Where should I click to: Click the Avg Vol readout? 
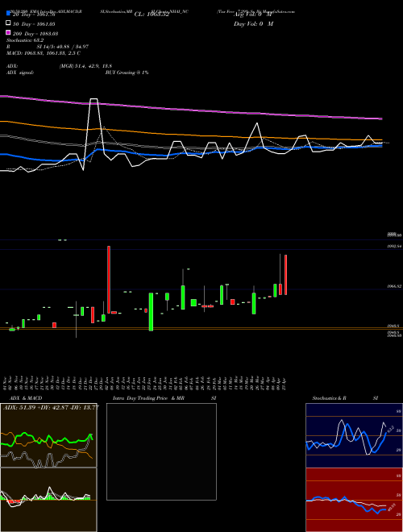pyautogui.click(x=253, y=15)
